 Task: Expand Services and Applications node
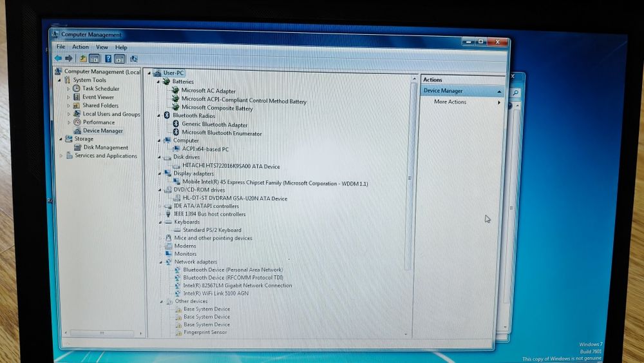pos(61,156)
